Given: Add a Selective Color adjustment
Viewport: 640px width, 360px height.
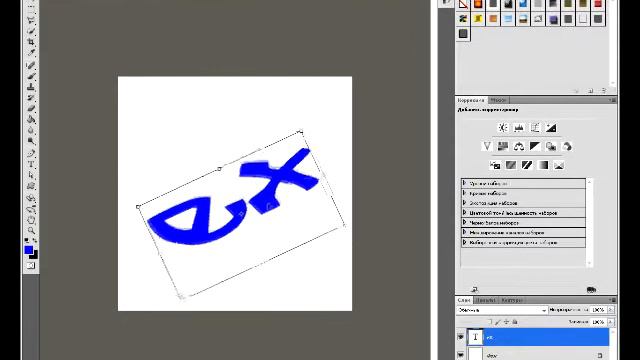Looking at the screenshot, I should point(559,165).
